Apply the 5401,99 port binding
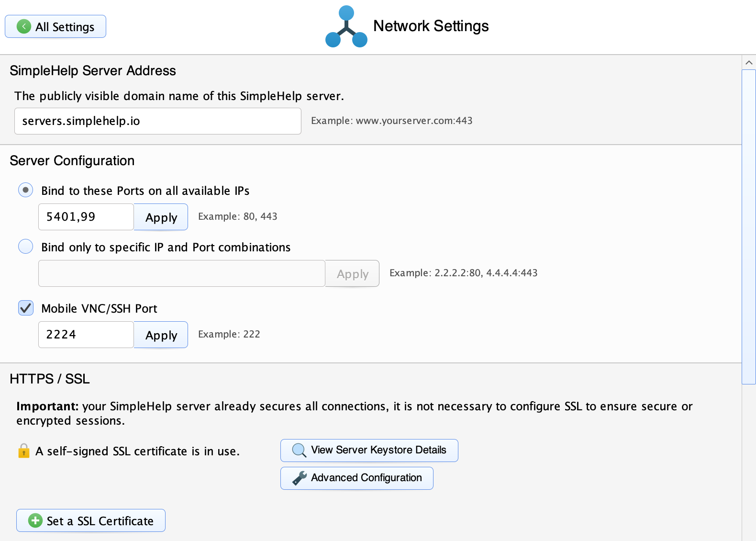This screenshot has width=756, height=541. 161,217
